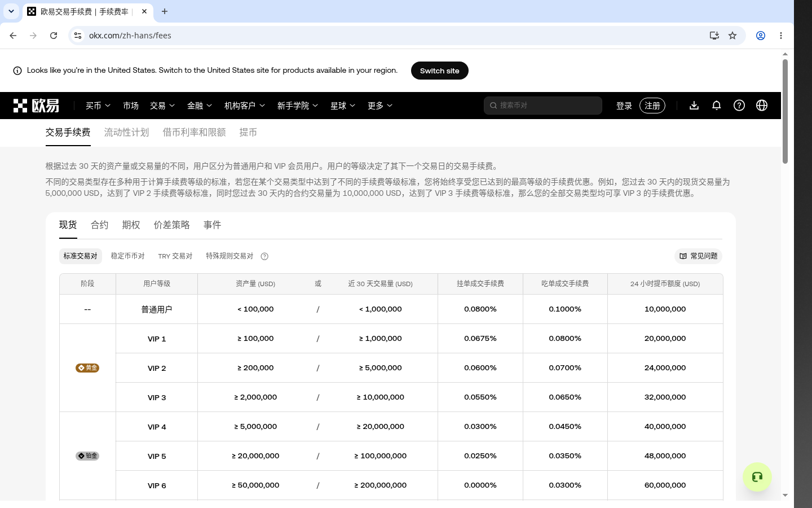The width and height of the screenshot is (812, 508).
Task: Switch to the 提币 tab
Action: (248, 132)
